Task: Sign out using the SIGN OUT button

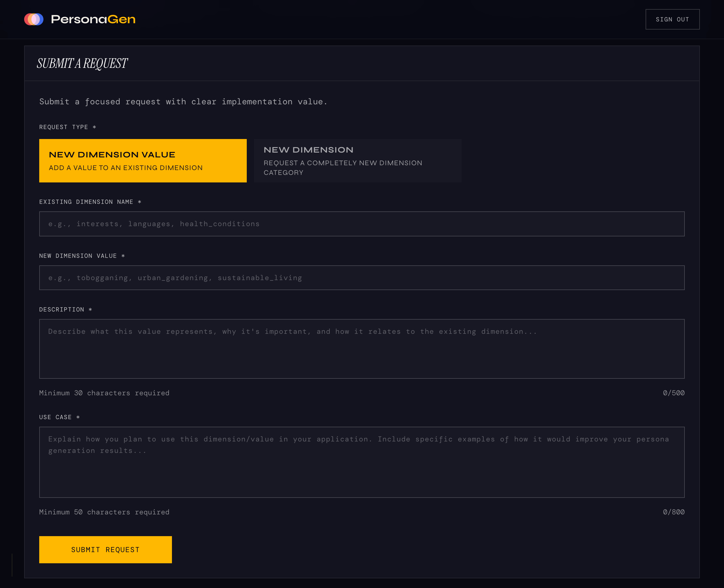Action: click(672, 19)
